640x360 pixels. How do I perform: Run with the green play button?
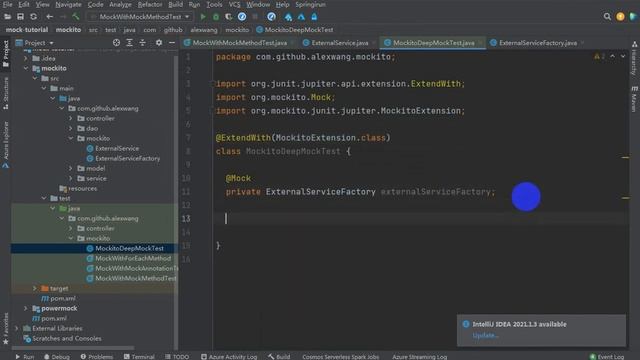(203, 17)
